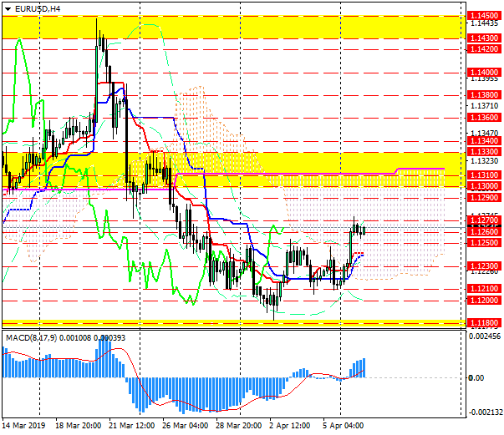Viewport: 504px width, 435px height.
Task: Select the 1.14500 red price label
Action: click(x=484, y=16)
